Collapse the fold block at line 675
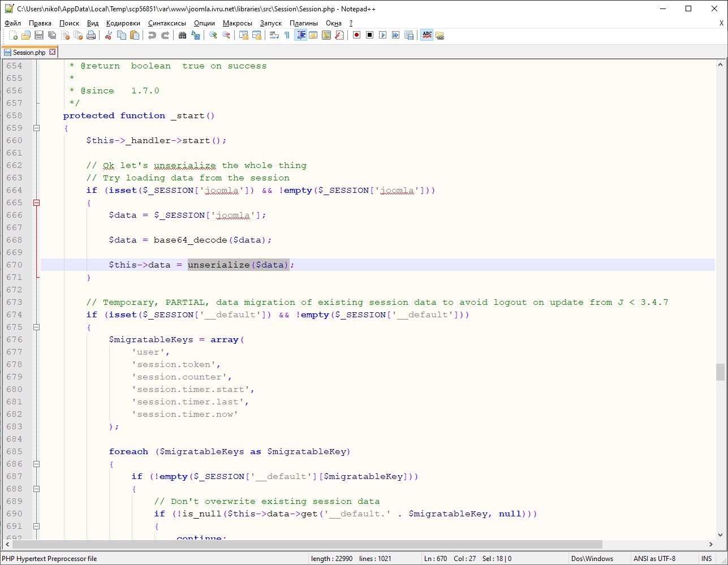The width and height of the screenshot is (728, 565). pyautogui.click(x=37, y=327)
